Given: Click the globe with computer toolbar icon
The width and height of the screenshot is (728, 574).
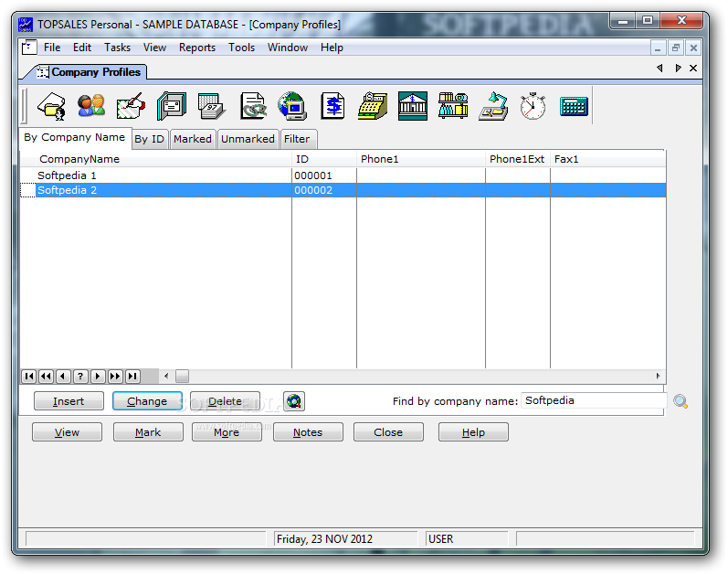Looking at the screenshot, I should 292,106.
